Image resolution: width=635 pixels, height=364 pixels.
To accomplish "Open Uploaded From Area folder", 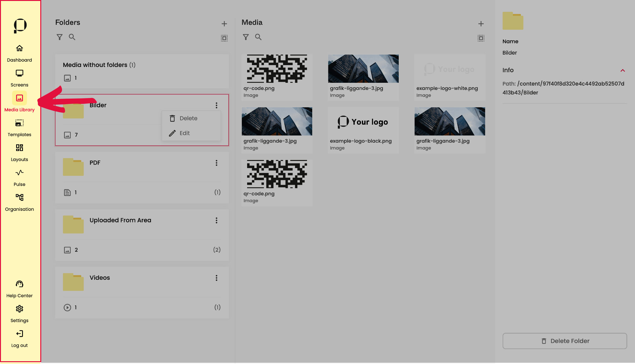I will click(x=120, y=220).
